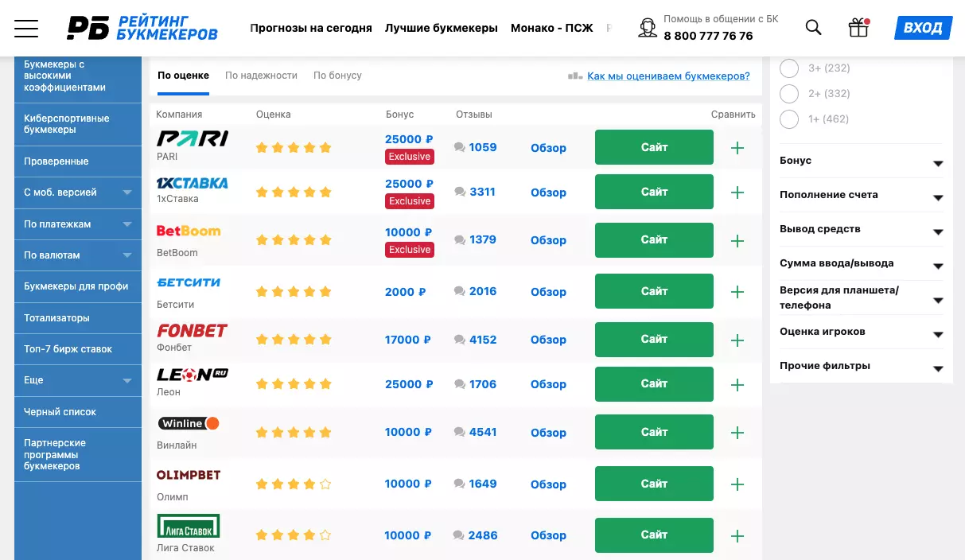Select the 1+ (462) rating radio button

coord(788,119)
